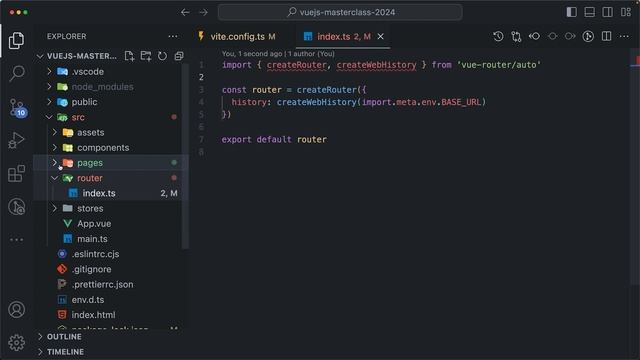The image size is (640, 360).
Task: Expand the .vscode folder
Action: (49, 71)
